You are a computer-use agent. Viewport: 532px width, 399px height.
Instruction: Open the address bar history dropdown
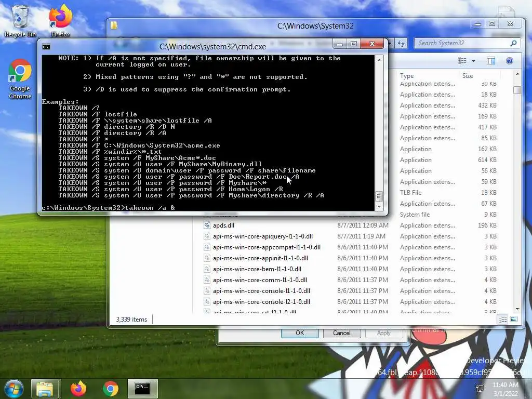390,43
